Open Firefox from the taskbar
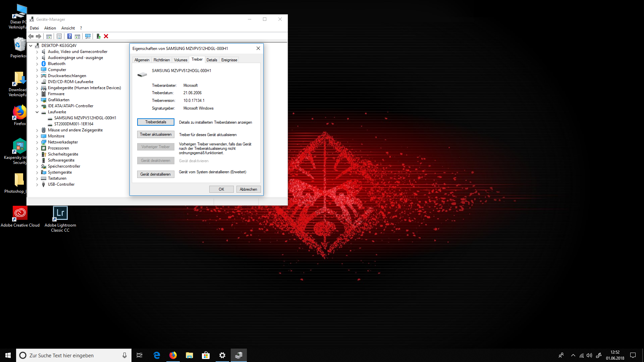 [173, 355]
